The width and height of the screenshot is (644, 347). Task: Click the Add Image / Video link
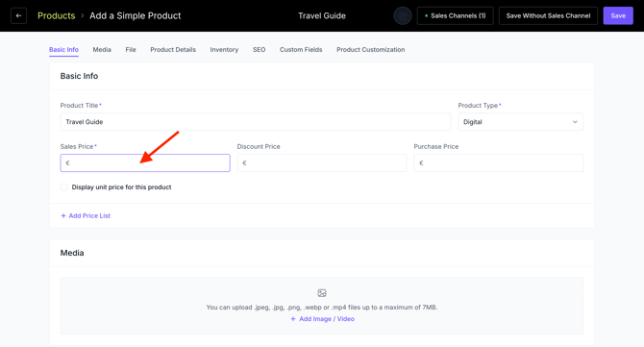pyautogui.click(x=327, y=319)
